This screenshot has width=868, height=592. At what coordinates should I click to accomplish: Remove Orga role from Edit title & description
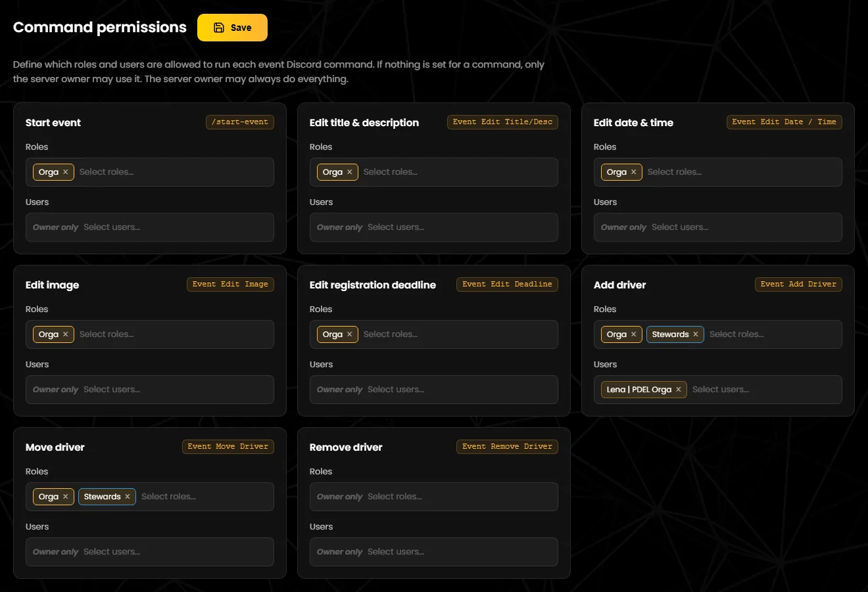pyautogui.click(x=349, y=172)
